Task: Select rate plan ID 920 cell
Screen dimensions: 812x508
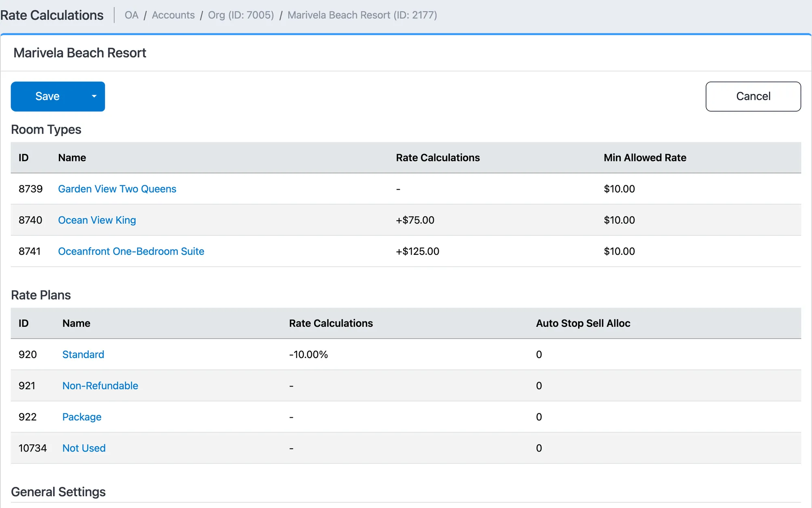Action: [x=28, y=355]
